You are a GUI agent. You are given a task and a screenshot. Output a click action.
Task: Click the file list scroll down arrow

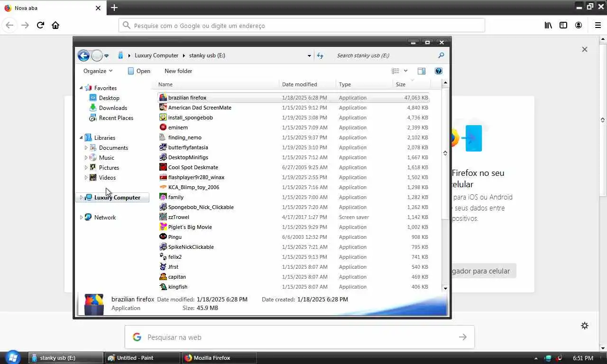point(445,288)
